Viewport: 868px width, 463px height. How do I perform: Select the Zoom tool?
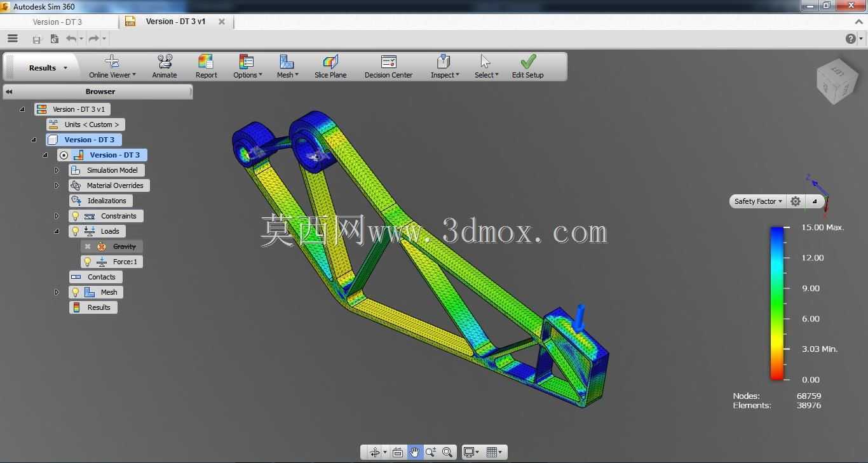pos(431,452)
